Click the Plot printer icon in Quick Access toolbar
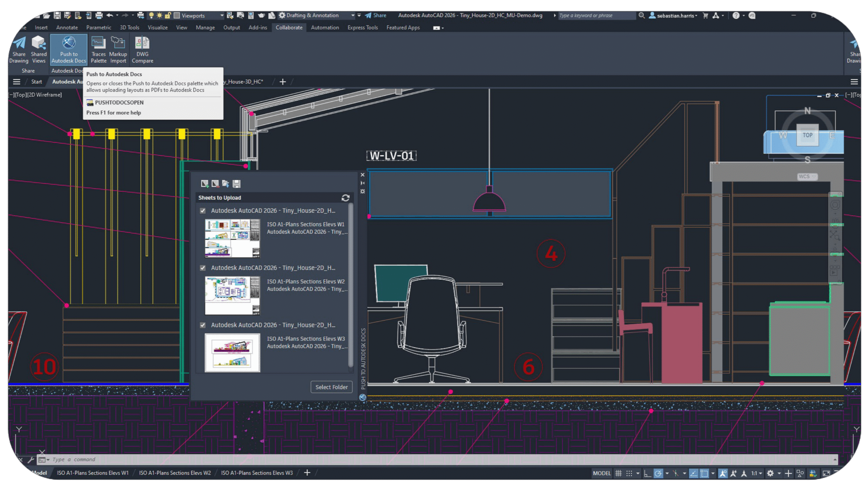The height and width of the screenshot is (490, 868). pyautogui.click(x=98, y=16)
